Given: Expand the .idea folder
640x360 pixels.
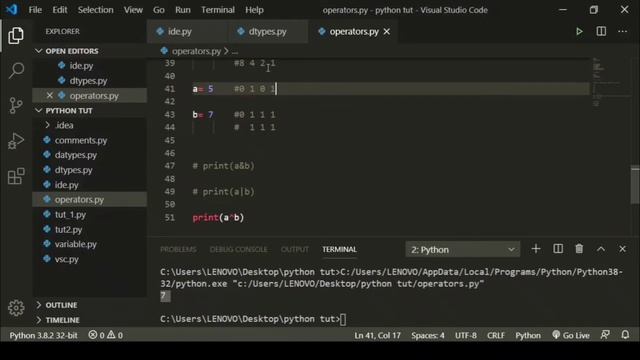Looking at the screenshot, I should coord(89,125).
